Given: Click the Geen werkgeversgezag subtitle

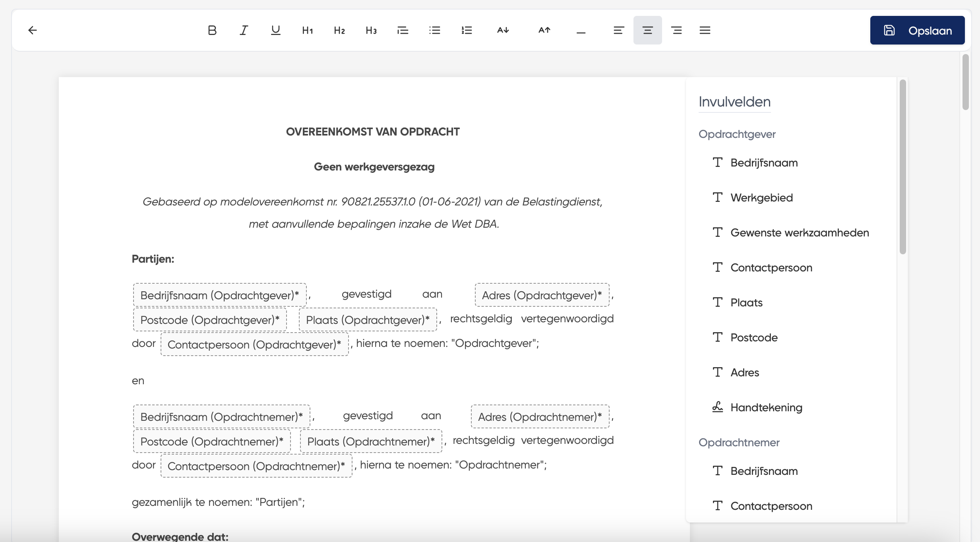Looking at the screenshot, I should 374,167.
